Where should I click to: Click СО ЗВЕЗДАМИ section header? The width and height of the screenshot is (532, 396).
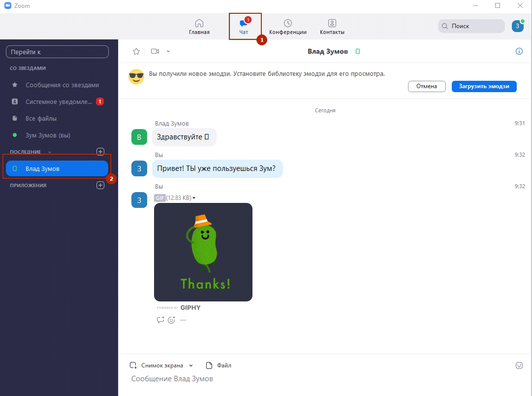click(x=28, y=68)
